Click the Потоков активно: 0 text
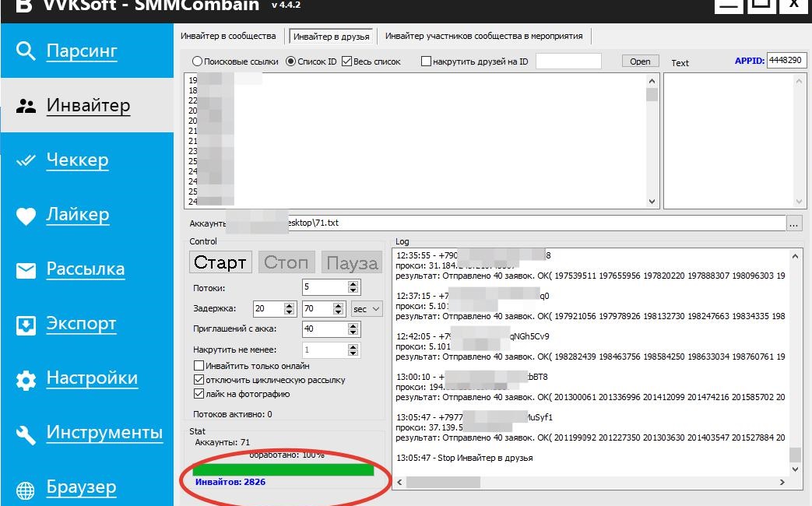This screenshot has height=506, width=812. (x=233, y=414)
